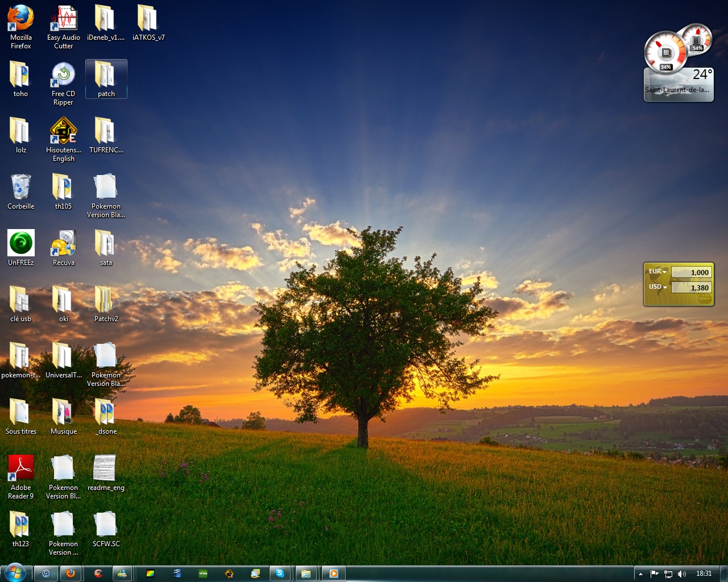Click the Saint-Laurent-de-la weather gadget location
Viewport: 728px width, 582px height.
click(x=677, y=90)
